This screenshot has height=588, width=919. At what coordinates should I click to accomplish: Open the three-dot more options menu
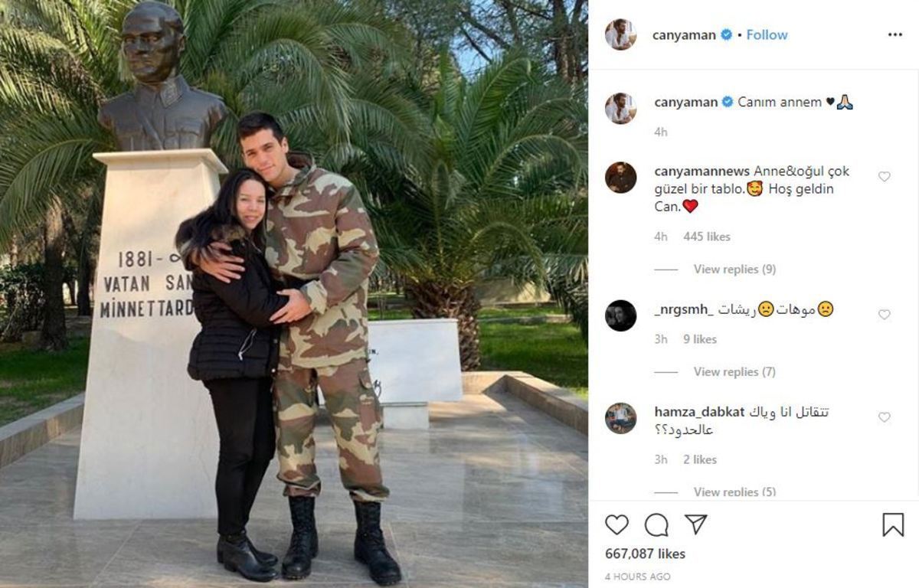pos(894,35)
